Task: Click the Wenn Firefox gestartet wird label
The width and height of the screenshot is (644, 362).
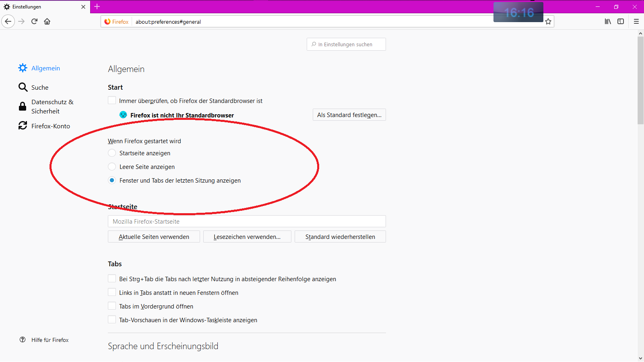Action: [x=144, y=141]
